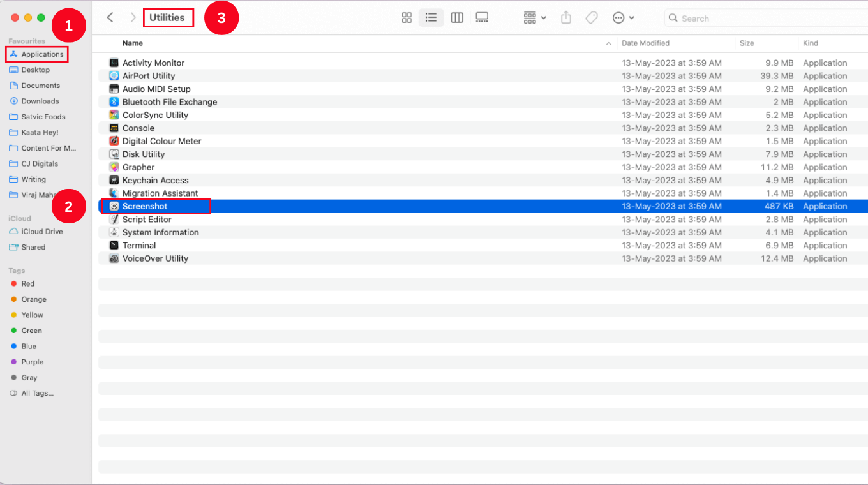Viewport: 868px width, 485px height.
Task: Select the Purple tag
Action: (27, 362)
